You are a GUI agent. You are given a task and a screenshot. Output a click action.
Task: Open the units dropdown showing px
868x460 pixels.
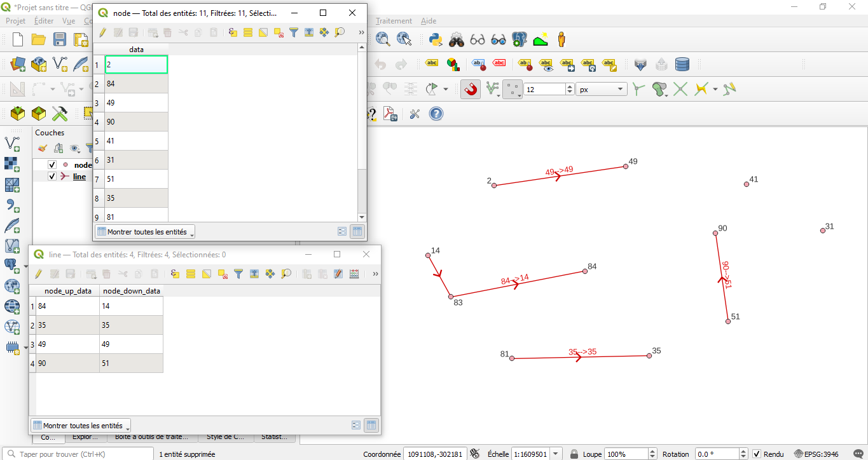600,89
